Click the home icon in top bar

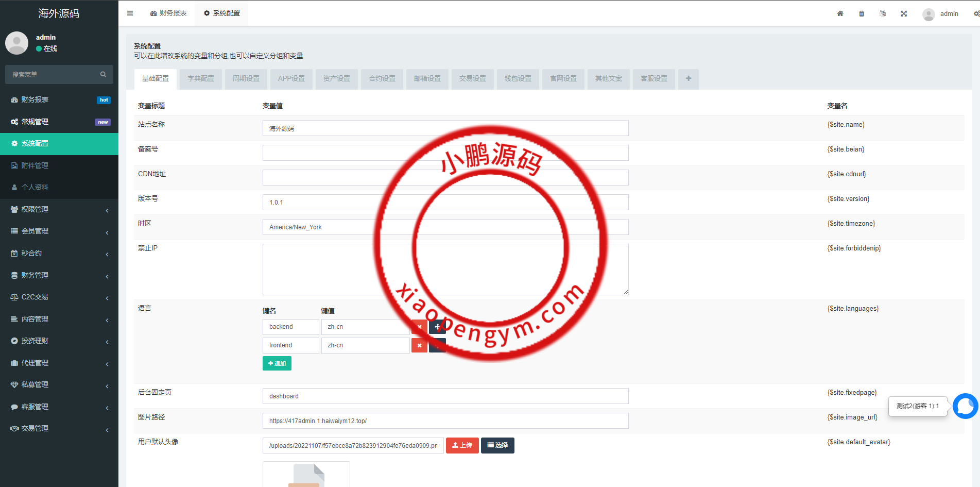coord(840,14)
